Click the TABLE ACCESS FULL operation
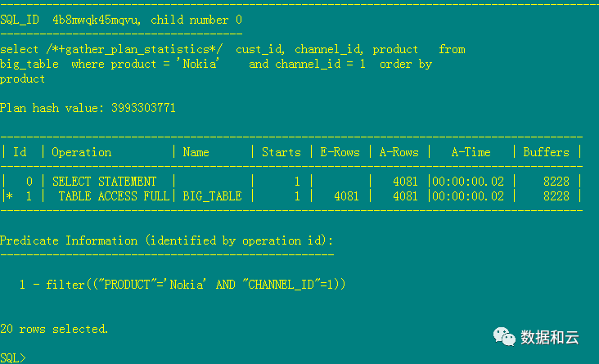This screenshot has height=364, width=599. click(114, 196)
